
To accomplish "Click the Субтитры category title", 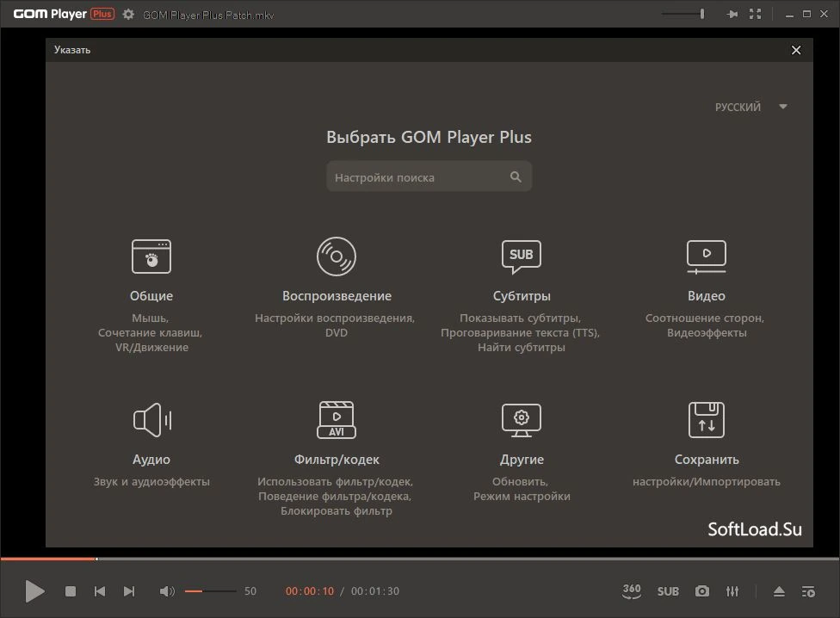I will pyautogui.click(x=522, y=295).
